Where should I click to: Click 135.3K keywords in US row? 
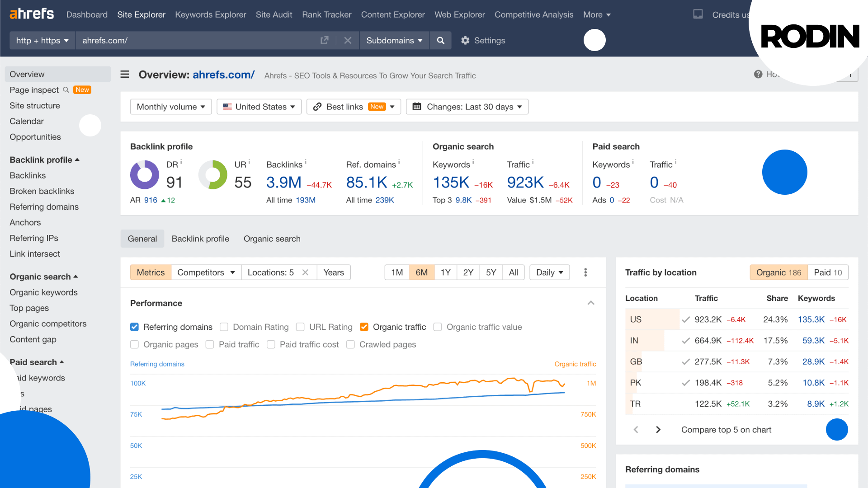coord(811,319)
